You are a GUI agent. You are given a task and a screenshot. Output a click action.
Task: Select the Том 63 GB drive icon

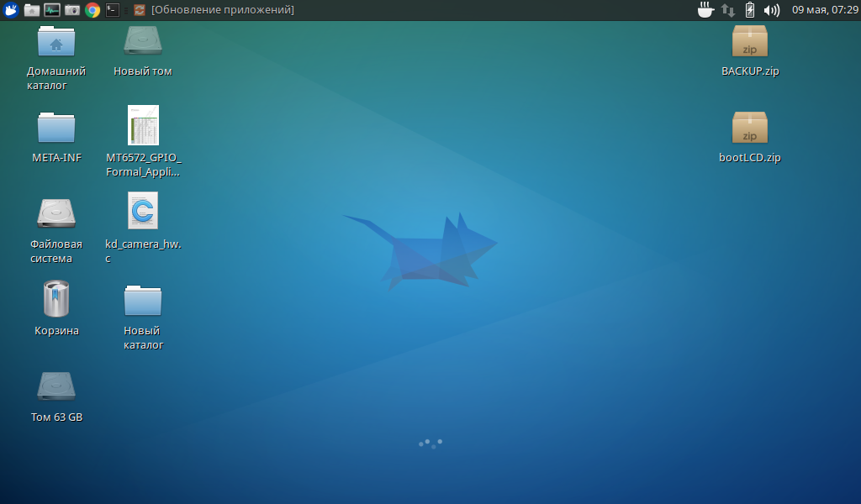click(56, 386)
